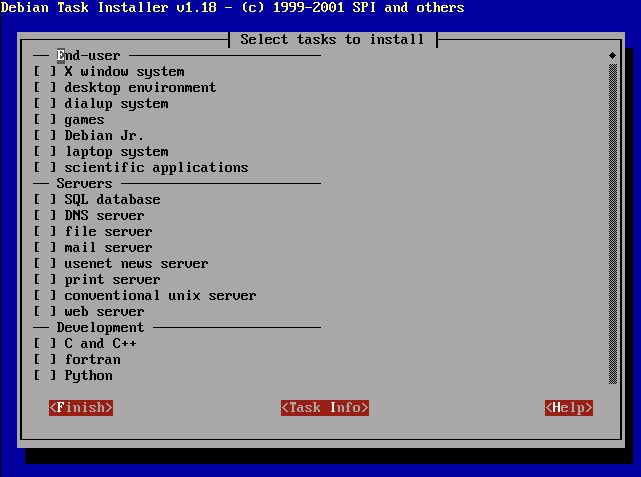Enable print server task
The image size is (641, 477).
(45, 279)
